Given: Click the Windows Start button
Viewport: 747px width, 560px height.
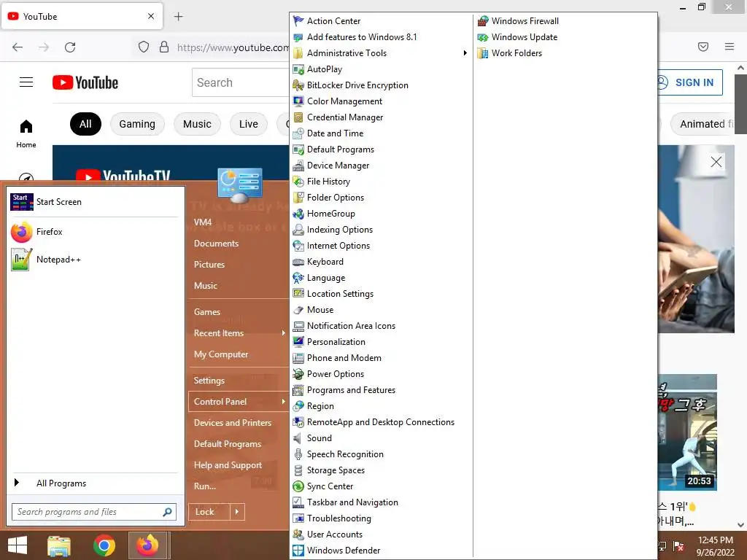Looking at the screenshot, I should 18,545.
